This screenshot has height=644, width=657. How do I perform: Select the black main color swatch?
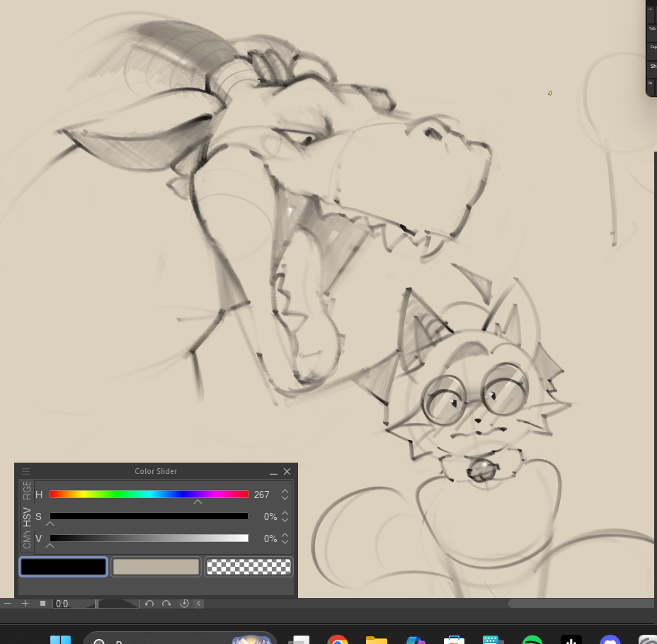coord(64,567)
